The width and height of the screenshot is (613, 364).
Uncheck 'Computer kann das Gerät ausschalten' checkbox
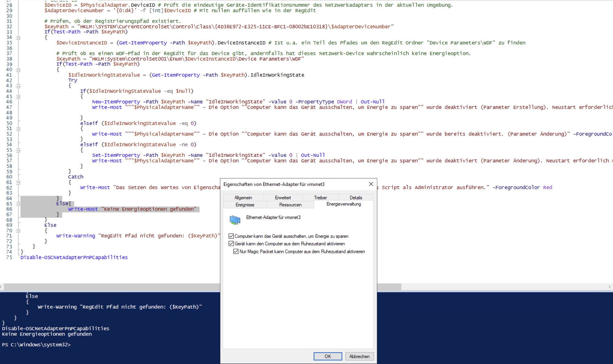(231, 236)
